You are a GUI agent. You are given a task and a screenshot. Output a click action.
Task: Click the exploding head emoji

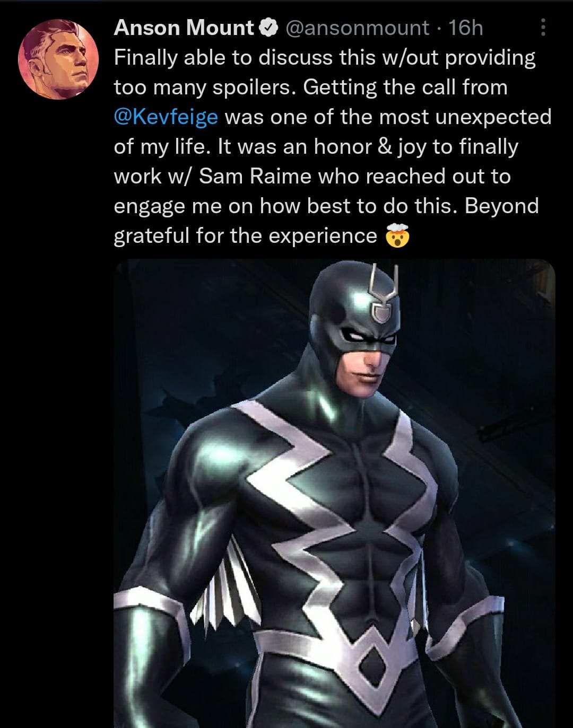point(397,236)
